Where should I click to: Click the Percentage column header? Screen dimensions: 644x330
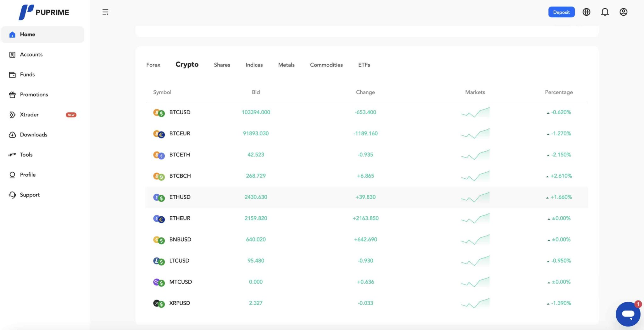558,92
